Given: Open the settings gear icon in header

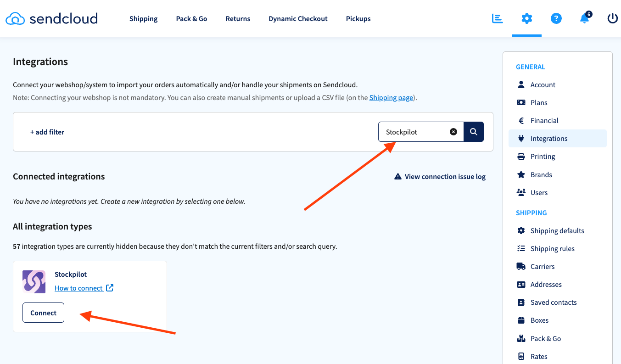Looking at the screenshot, I should point(527,18).
